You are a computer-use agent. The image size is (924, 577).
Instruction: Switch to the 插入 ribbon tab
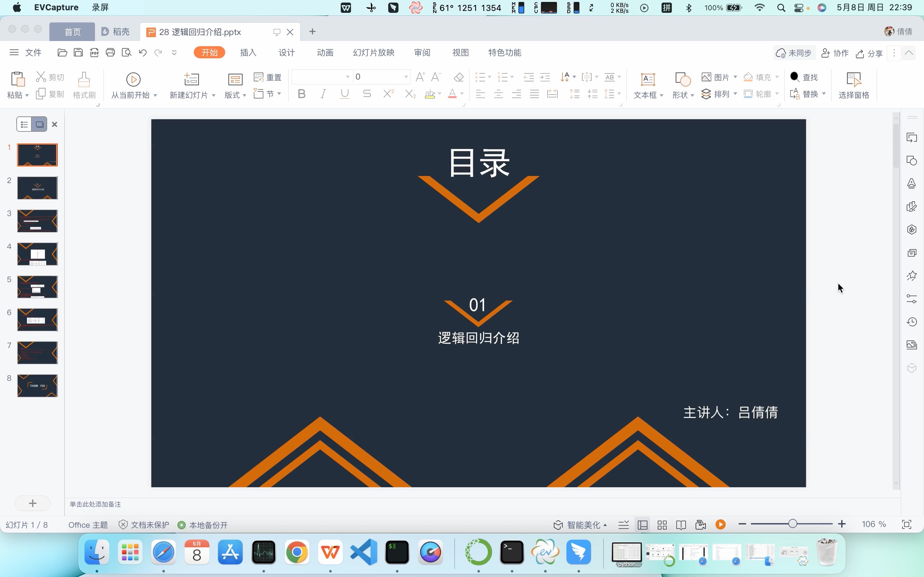[x=248, y=52]
